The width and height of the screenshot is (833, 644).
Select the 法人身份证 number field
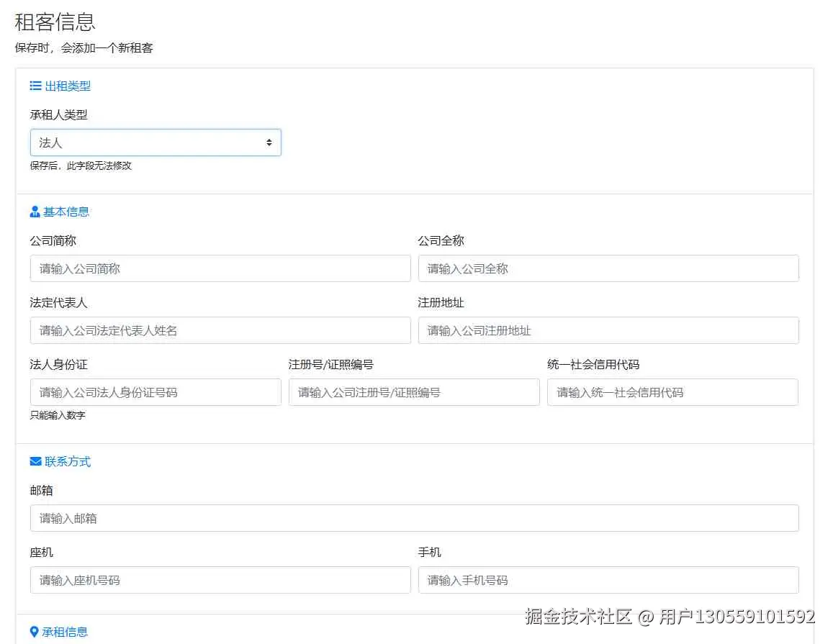tap(156, 392)
